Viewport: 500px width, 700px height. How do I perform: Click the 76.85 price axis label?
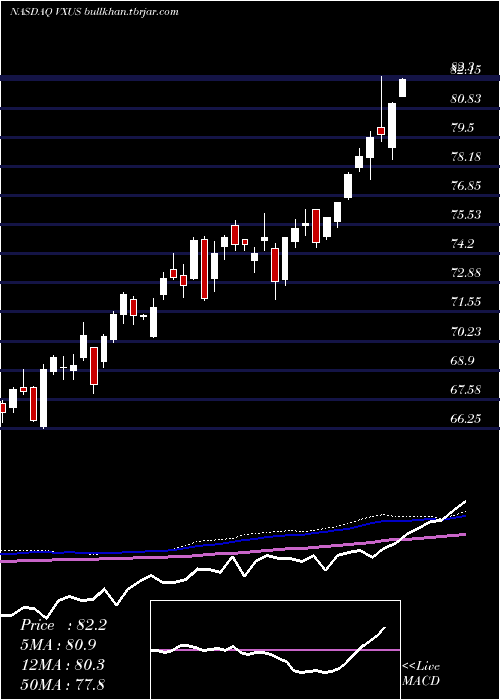[x=466, y=186]
